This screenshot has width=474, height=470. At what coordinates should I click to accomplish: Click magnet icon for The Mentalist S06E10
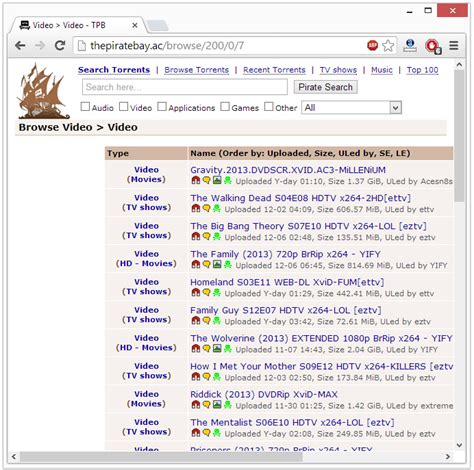point(196,433)
